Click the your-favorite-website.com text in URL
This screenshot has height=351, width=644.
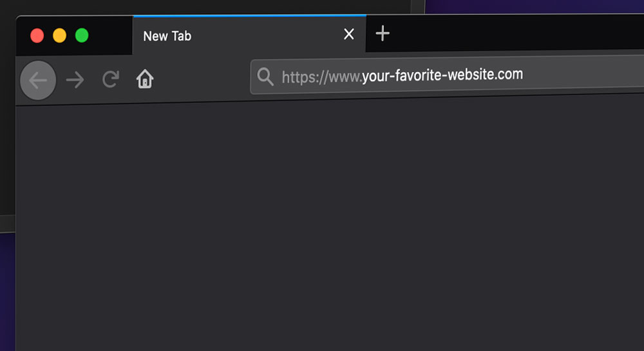pyautogui.click(x=442, y=75)
